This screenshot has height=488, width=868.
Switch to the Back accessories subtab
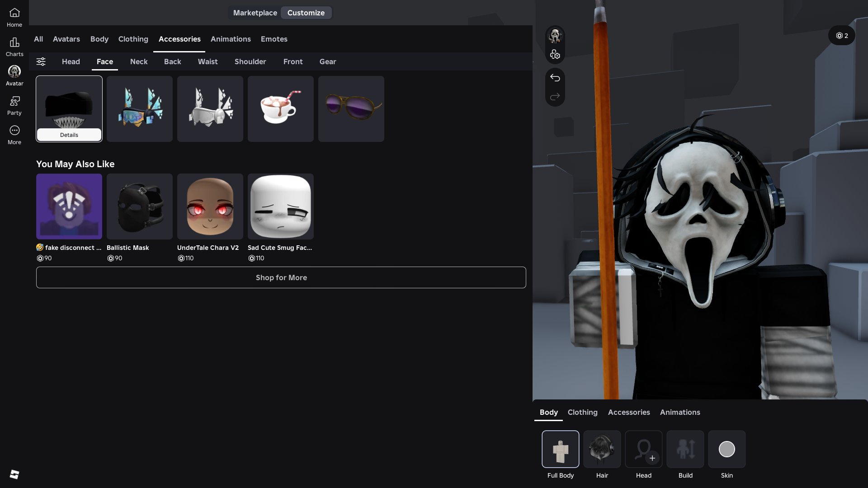[x=173, y=61]
